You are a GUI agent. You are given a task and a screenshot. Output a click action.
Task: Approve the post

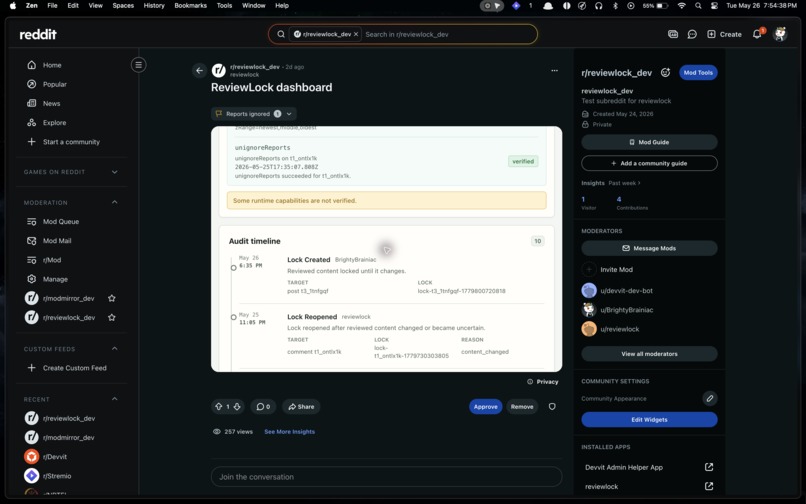[x=485, y=407]
